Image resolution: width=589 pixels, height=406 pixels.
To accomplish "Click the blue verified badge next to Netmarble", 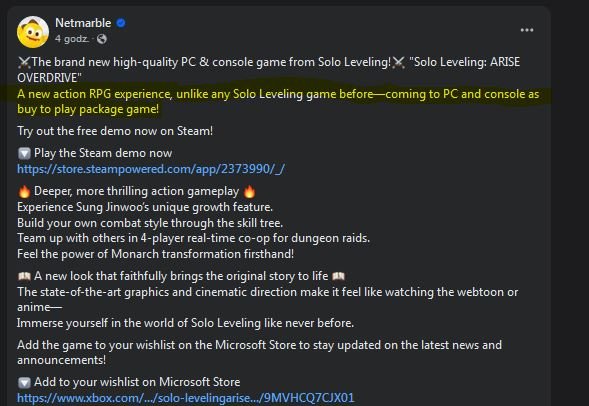I will (x=121, y=23).
